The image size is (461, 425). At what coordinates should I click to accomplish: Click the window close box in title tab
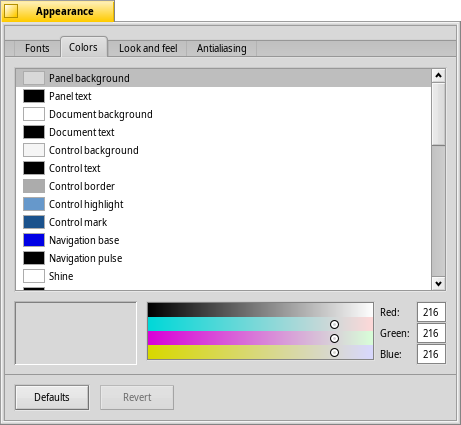11,11
